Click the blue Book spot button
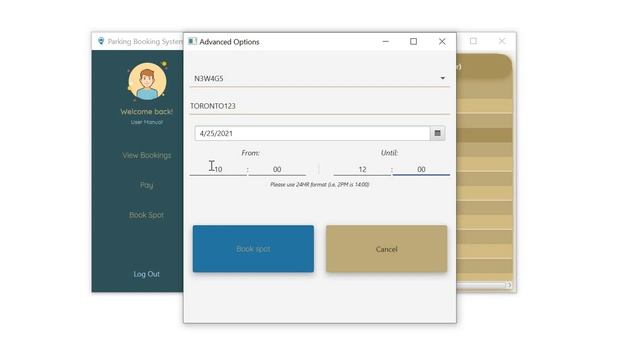640x360 pixels. (253, 249)
